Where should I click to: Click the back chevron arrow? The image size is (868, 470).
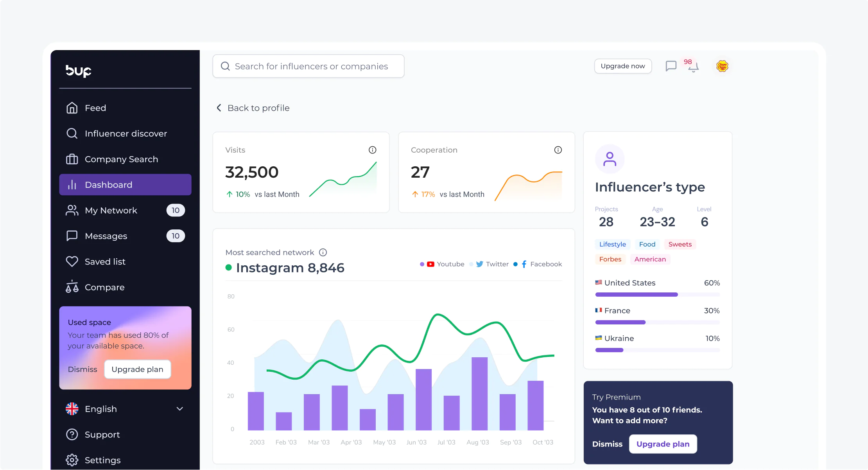point(219,108)
